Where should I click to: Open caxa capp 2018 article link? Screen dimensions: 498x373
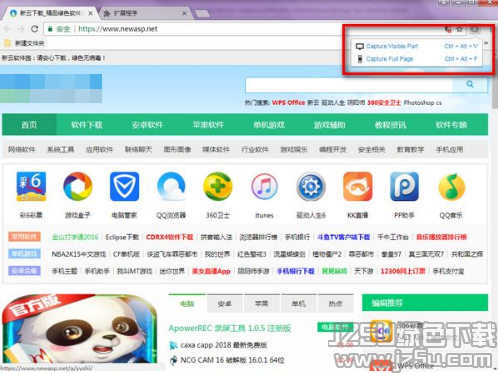pos(224,345)
